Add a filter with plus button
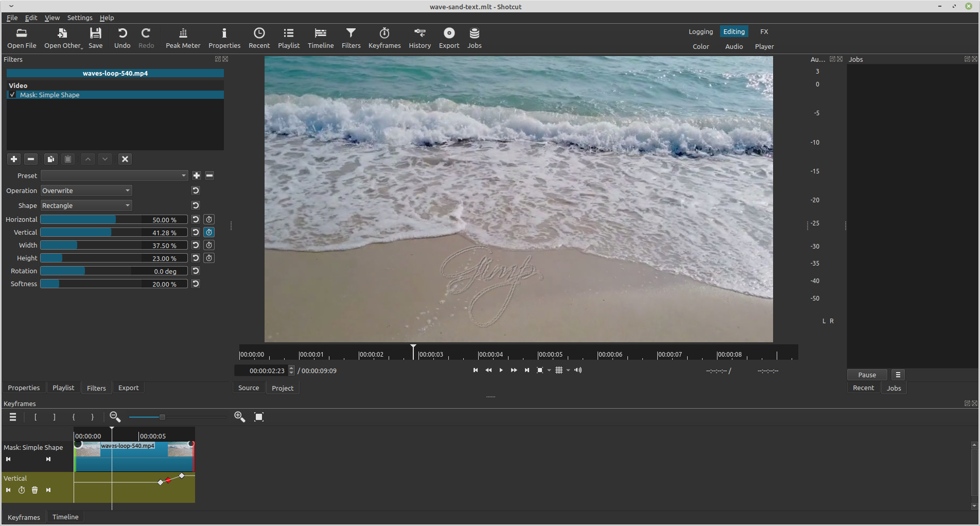 (x=14, y=159)
